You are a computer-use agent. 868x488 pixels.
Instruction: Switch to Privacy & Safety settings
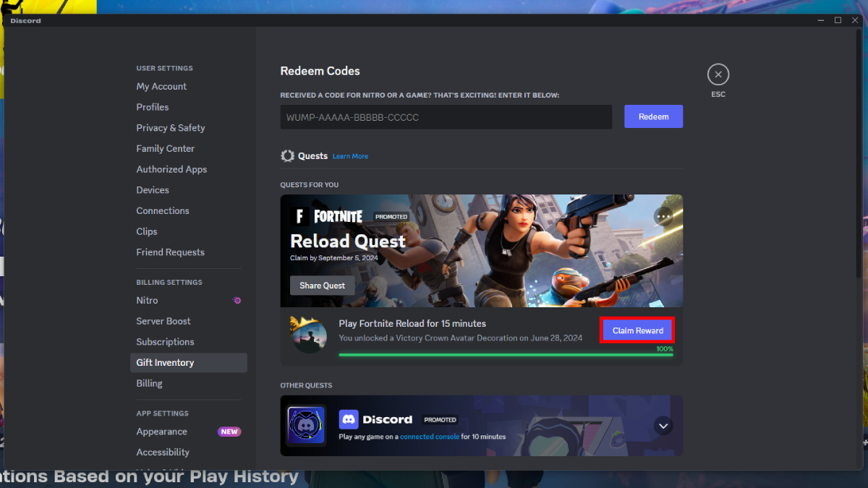click(x=171, y=127)
